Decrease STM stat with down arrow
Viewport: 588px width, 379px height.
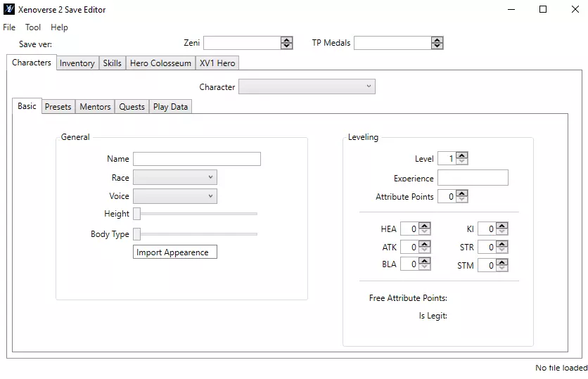click(501, 269)
